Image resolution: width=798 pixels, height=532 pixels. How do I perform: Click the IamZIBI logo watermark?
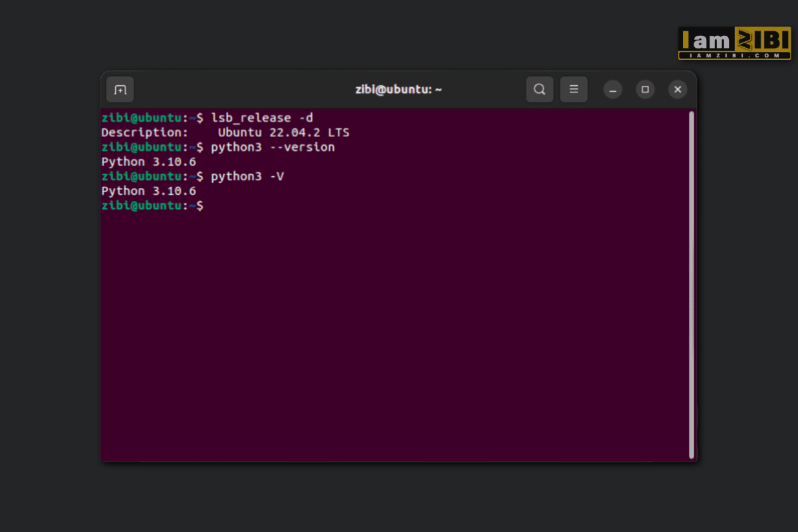(734, 43)
